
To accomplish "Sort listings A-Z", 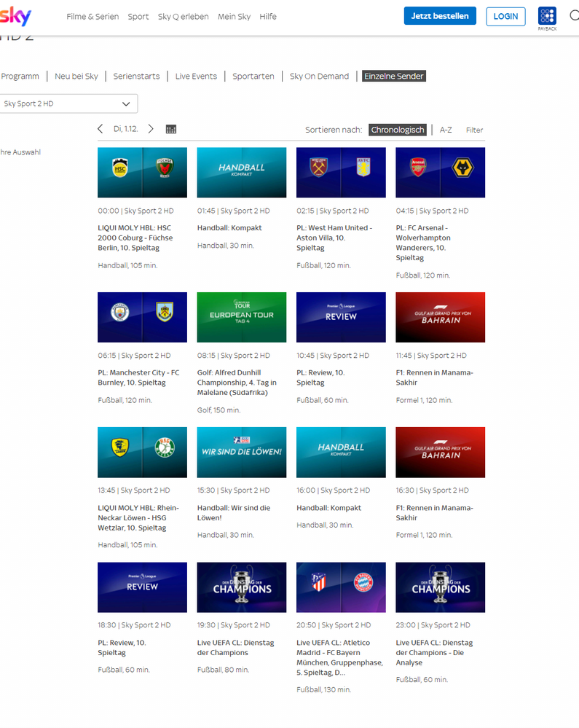I will tap(446, 130).
